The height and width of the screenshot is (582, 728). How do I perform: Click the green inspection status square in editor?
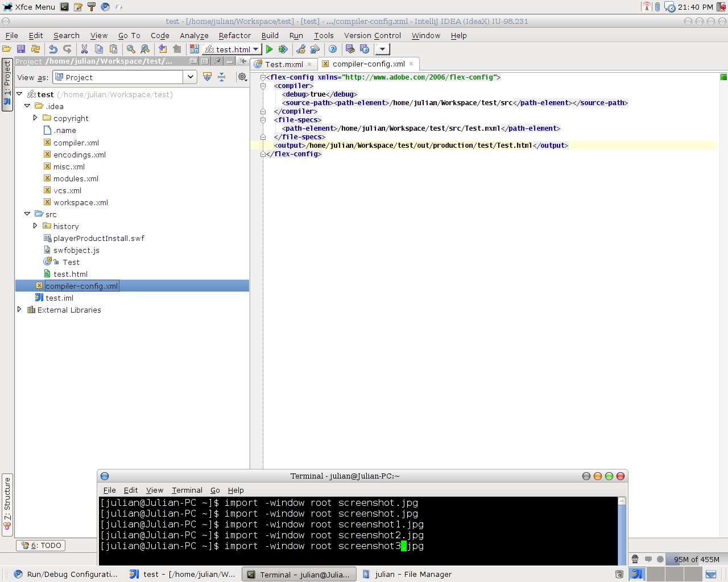[723, 77]
